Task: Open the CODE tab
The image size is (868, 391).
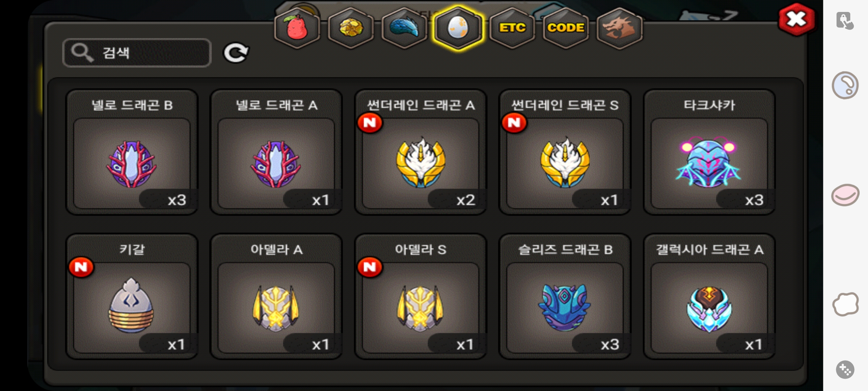Action: (x=566, y=28)
